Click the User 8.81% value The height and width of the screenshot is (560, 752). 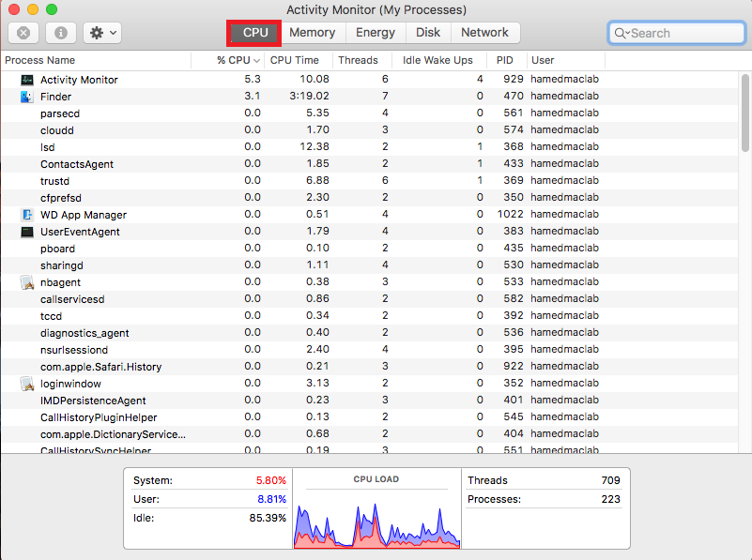271,499
